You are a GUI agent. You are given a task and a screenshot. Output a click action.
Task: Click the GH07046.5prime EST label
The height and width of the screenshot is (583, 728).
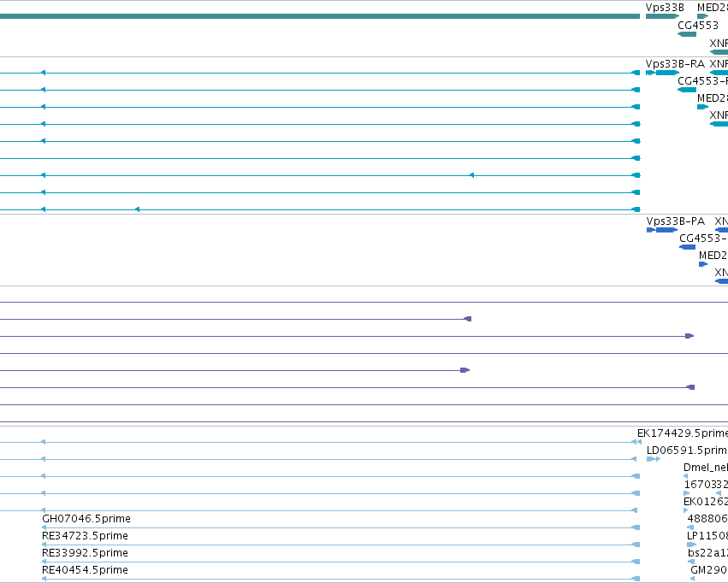[86, 519]
